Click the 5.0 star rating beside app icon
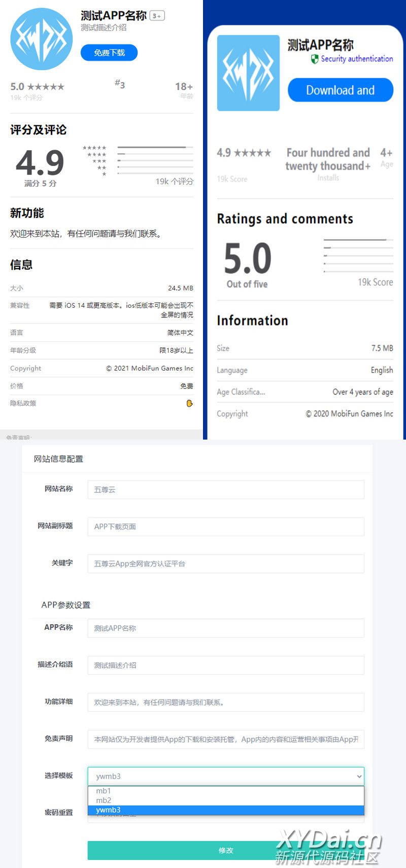Screen dimensions: 406x868 point(37,87)
